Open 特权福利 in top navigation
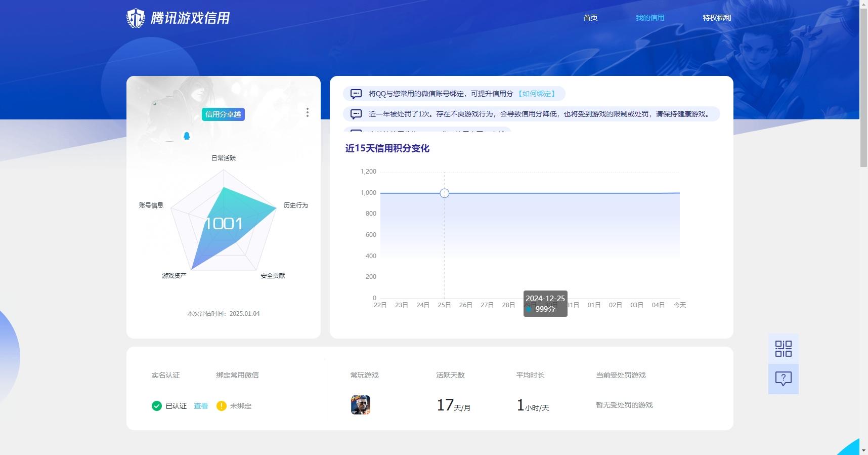The width and height of the screenshot is (868, 455). (x=717, y=18)
